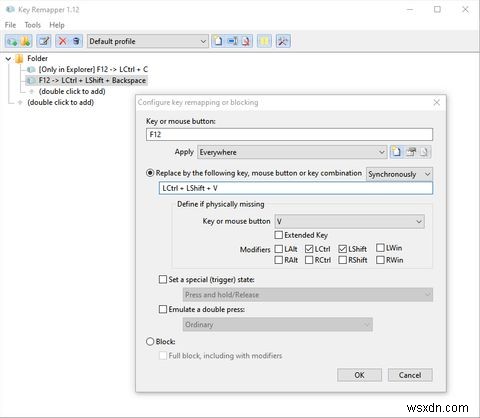Enable the RCtrl modifier checkbox

[x=309, y=260]
